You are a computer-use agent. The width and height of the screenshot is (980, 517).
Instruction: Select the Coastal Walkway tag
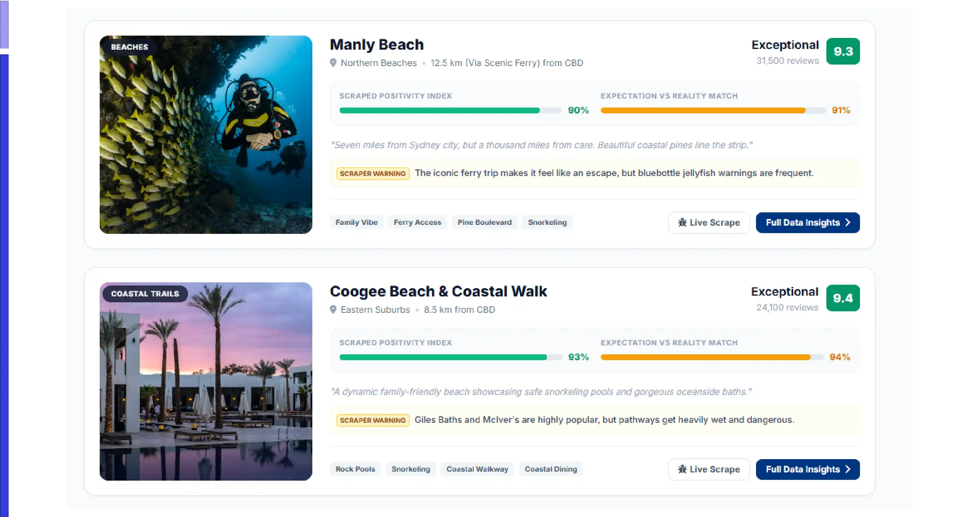(477, 469)
